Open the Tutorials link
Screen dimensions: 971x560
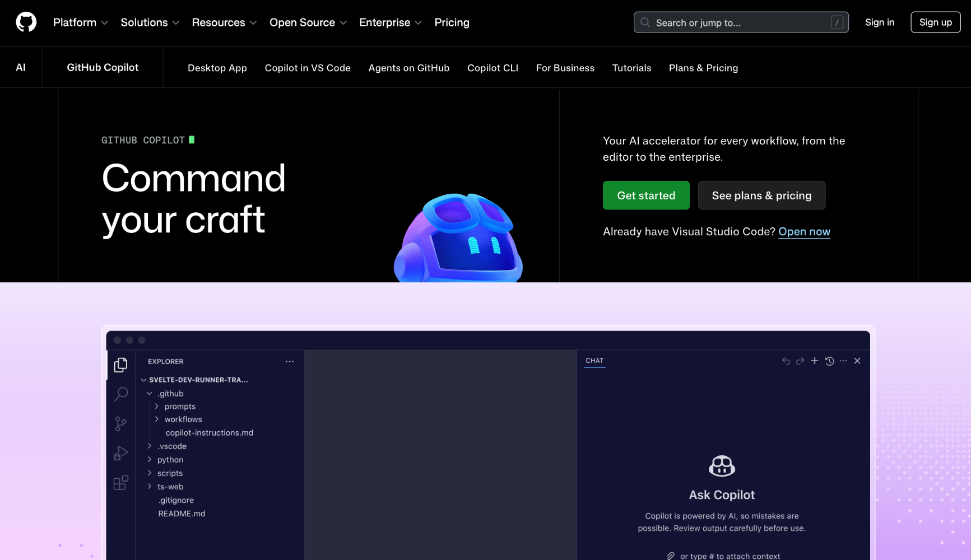(x=631, y=68)
